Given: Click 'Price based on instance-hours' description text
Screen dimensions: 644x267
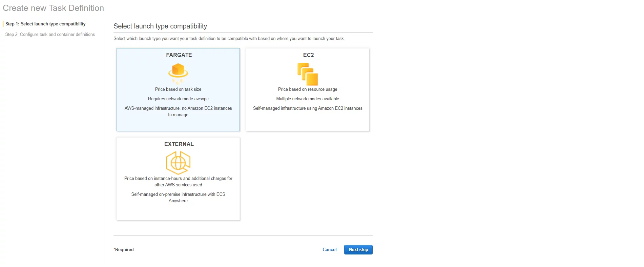Looking at the screenshot, I should 178,182.
